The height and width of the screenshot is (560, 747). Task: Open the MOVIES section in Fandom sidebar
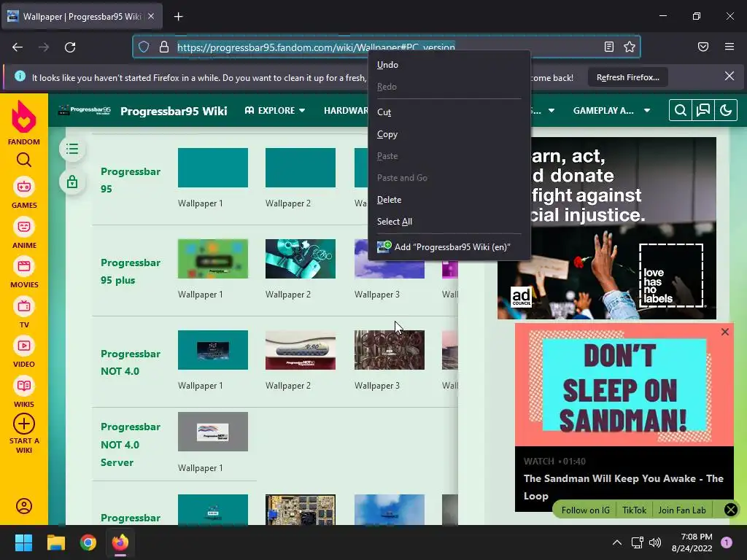[x=24, y=273]
